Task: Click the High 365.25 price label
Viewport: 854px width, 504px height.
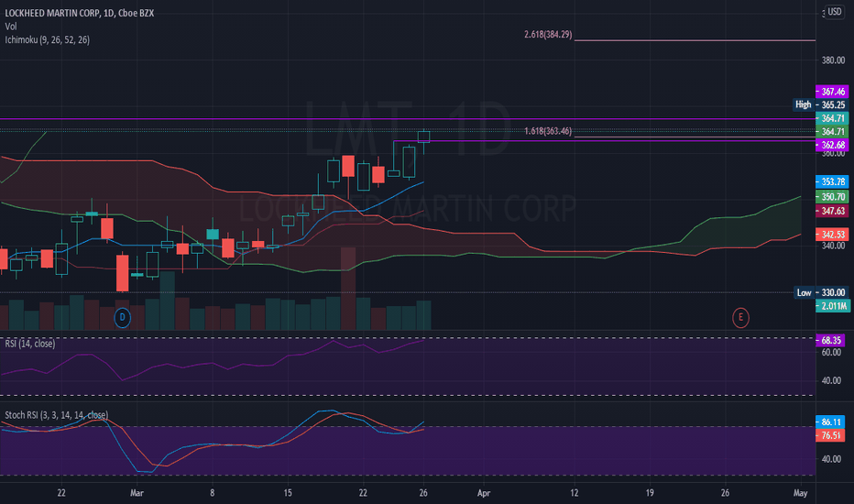Action: [821, 104]
